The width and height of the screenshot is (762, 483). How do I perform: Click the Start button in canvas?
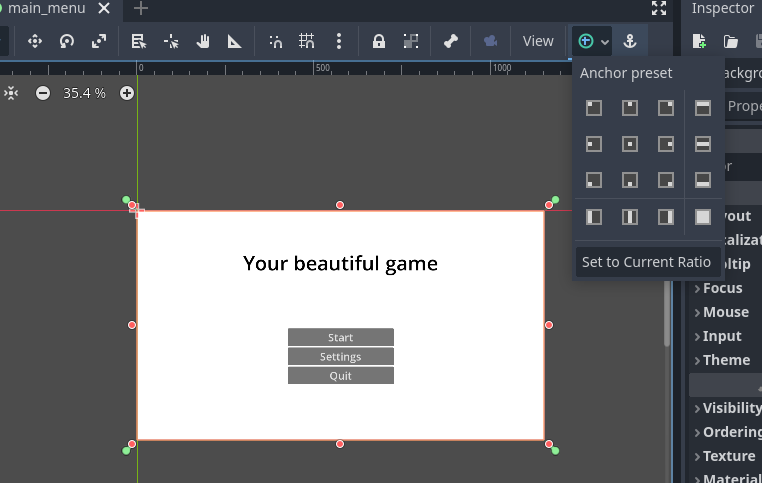[341, 337]
